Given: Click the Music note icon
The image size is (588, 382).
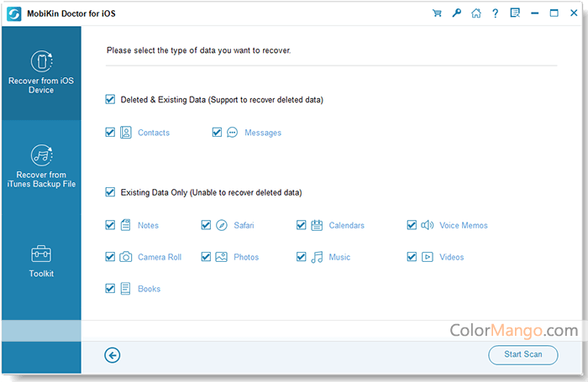Looking at the screenshot, I should [317, 257].
